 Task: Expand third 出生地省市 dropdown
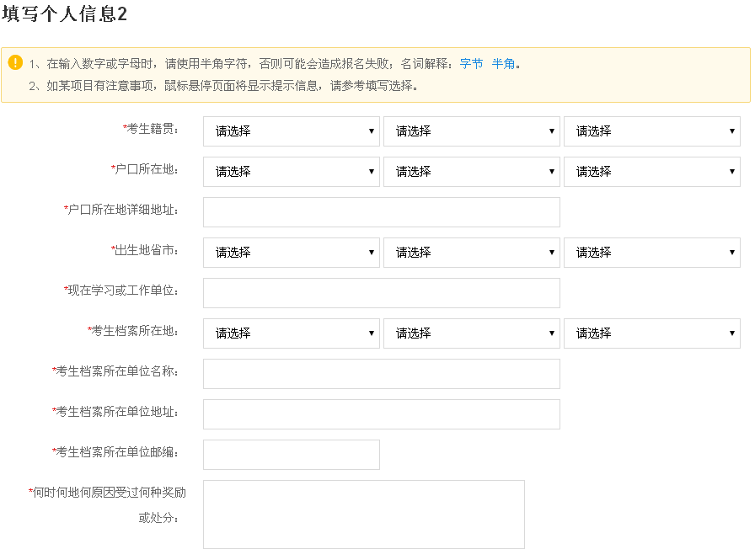[651, 253]
